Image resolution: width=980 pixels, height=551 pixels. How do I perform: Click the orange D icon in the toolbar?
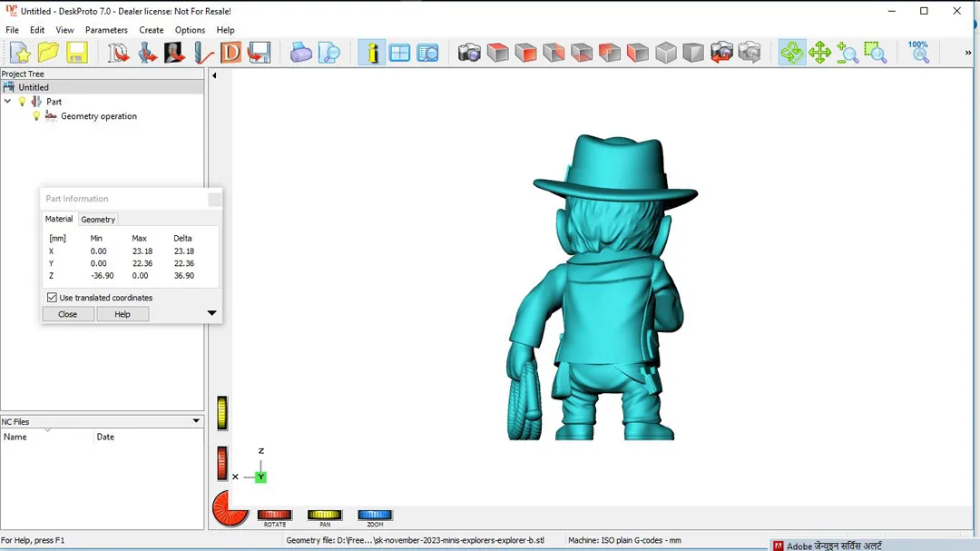[x=230, y=53]
